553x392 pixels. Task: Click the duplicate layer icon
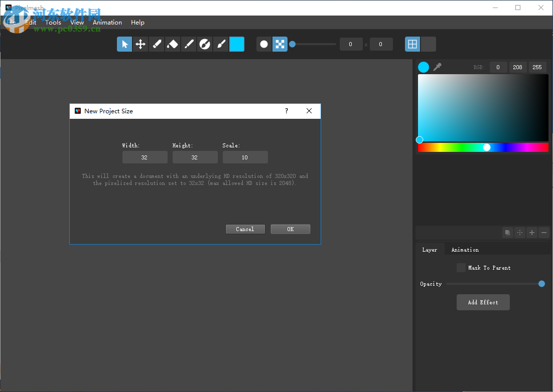coord(507,232)
